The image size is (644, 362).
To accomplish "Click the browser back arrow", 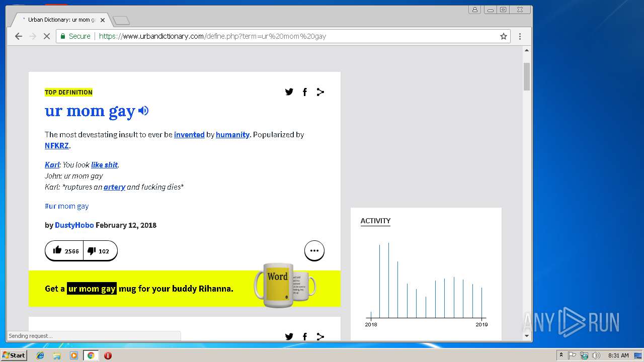I will point(19,36).
